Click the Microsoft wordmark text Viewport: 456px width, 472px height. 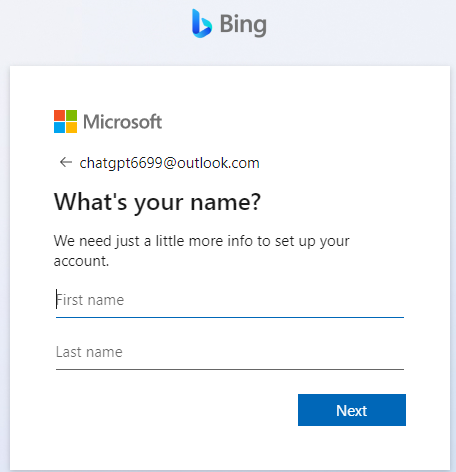click(x=122, y=122)
